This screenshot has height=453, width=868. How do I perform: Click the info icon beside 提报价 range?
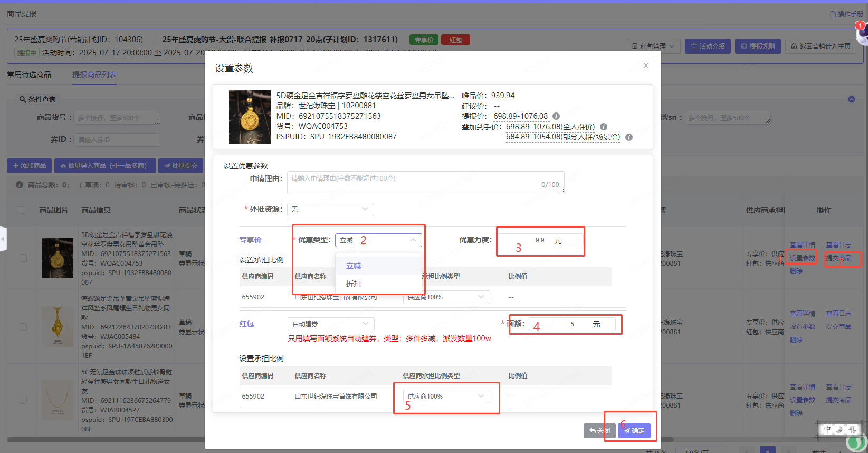coord(556,116)
